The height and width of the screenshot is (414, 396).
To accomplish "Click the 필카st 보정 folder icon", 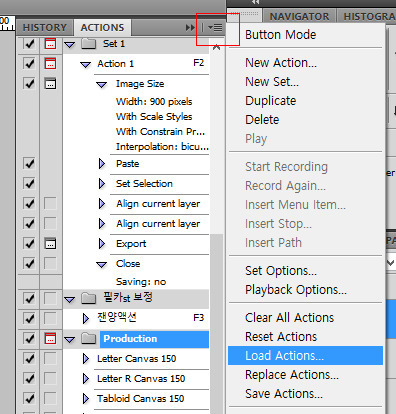I will tap(89, 298).
